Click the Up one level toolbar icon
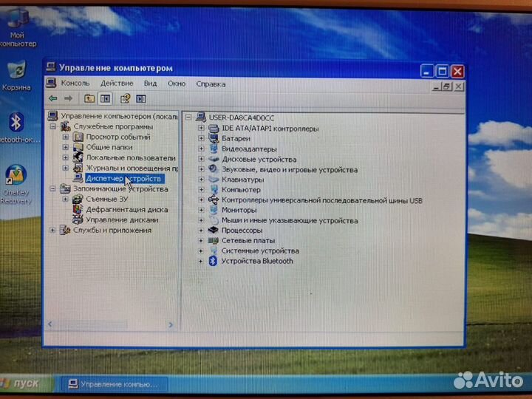Screen dimensions: 532x399 89,98
